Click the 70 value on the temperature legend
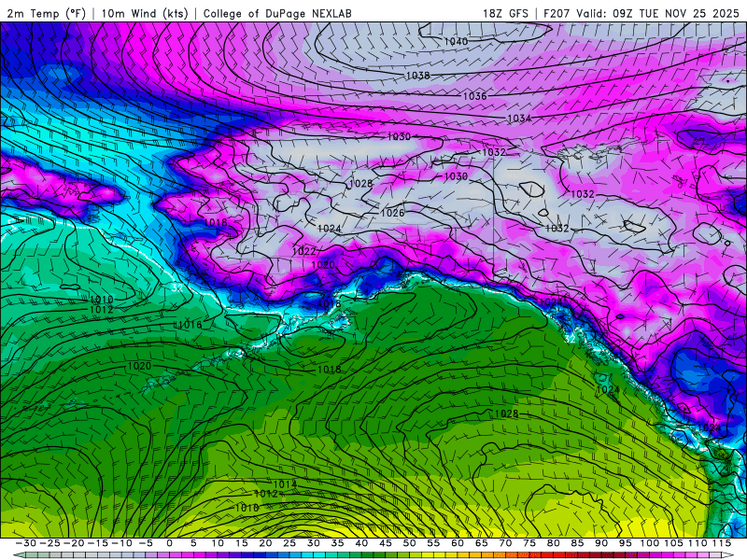Image resolution: width=747 pixels, height=560 pixels. tap(505, 543)
